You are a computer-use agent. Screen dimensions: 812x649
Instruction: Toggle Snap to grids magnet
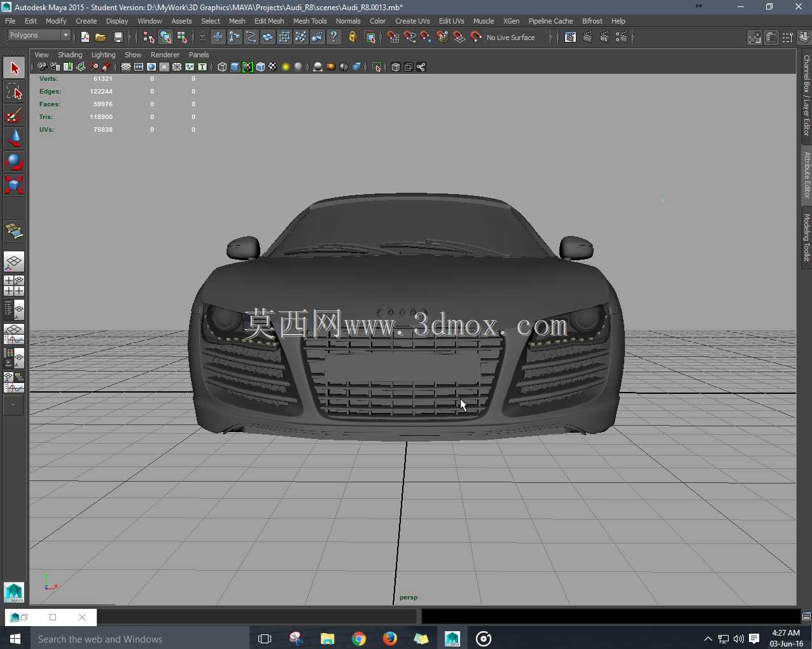pyautogui.click(x=393, y=38)
